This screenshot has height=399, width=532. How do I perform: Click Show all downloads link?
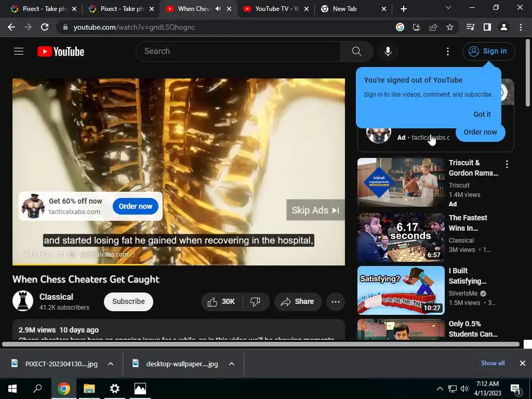tap(493, 363)
